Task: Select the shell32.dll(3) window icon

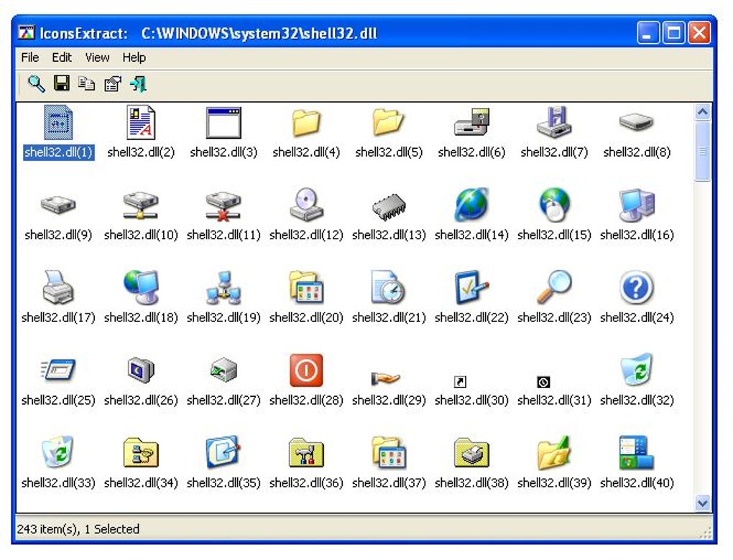Action: pos(223,122)
